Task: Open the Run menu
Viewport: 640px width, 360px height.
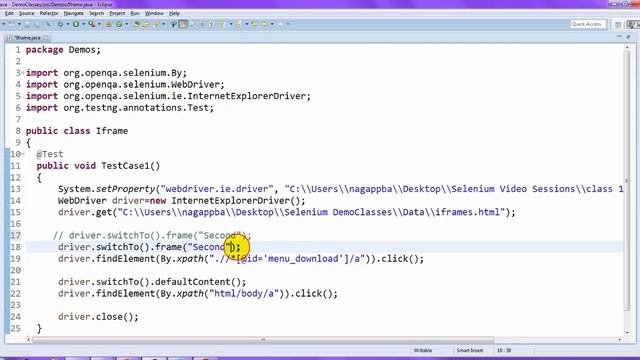Action: [135, 13]
